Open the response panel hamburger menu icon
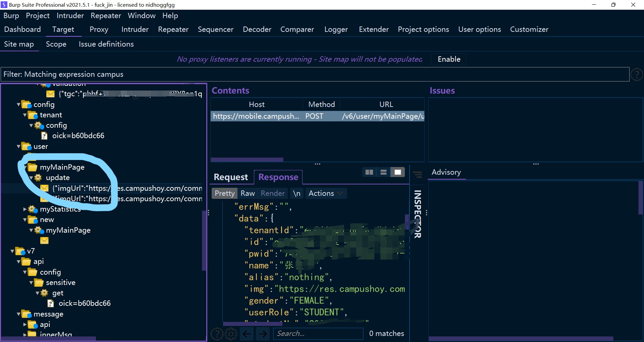Screen dimensions: 644x342 coord(418,175)
